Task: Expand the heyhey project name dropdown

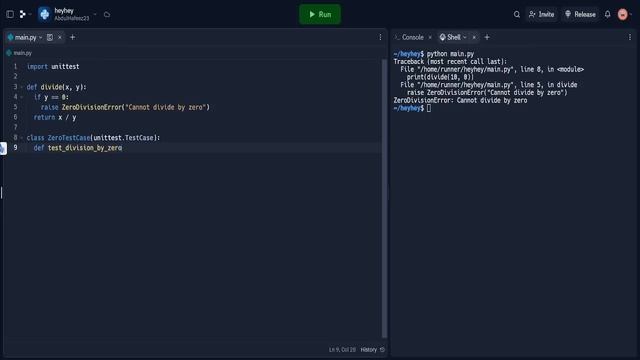Action: 95,14
